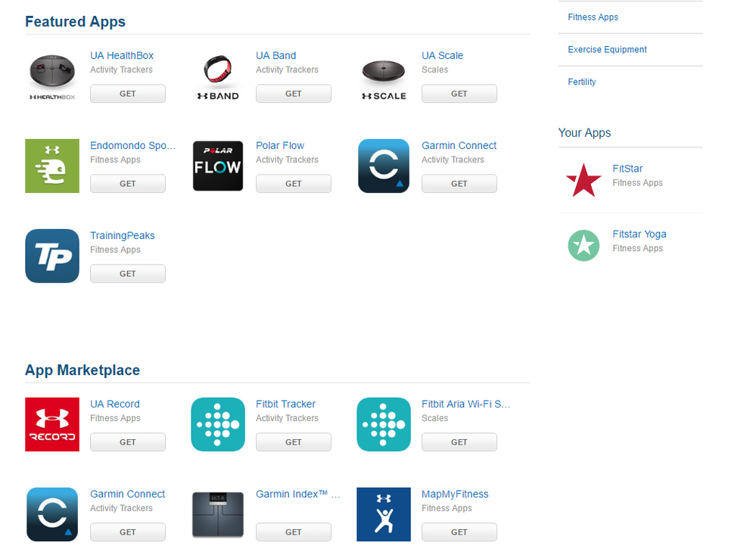Click 'Fitness Apps' label under TrainingPeaks

115,250
